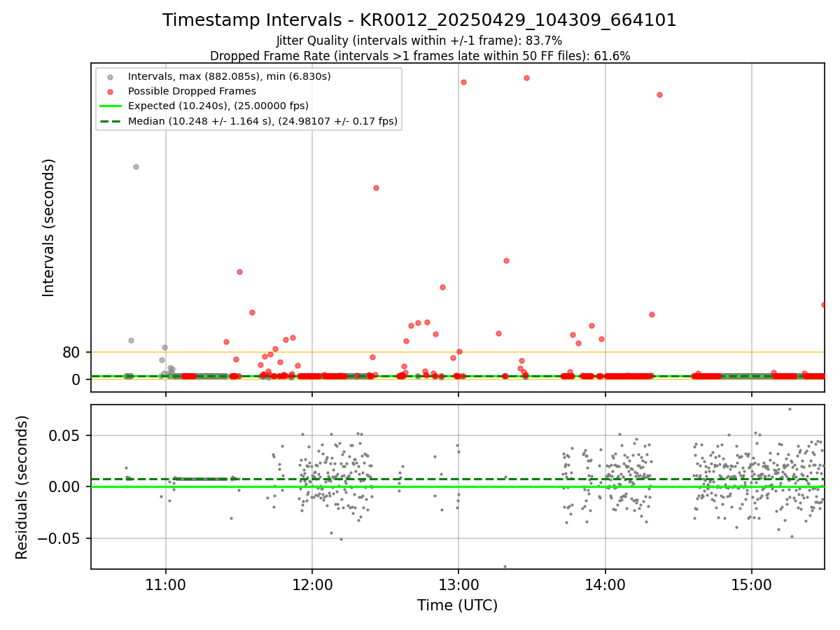This screenshot has width=840, height=630.
Task: Click the Time (UTC) x-axis label
Action: 457,605
